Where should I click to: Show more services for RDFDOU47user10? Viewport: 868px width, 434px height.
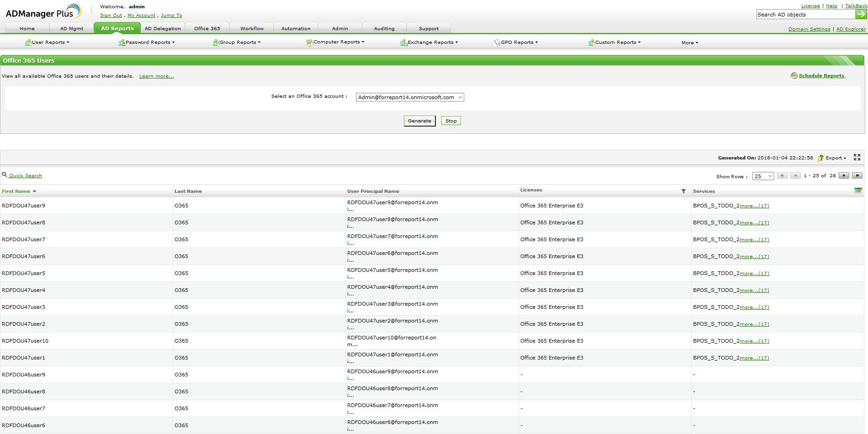tap(754, 341)
